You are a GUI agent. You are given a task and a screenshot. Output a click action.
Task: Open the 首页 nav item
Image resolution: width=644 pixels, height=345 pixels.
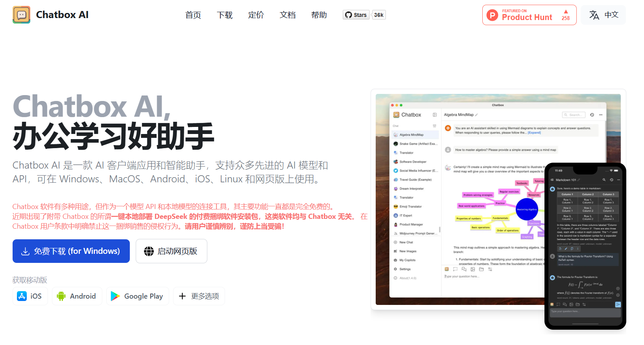coord(193,15)
